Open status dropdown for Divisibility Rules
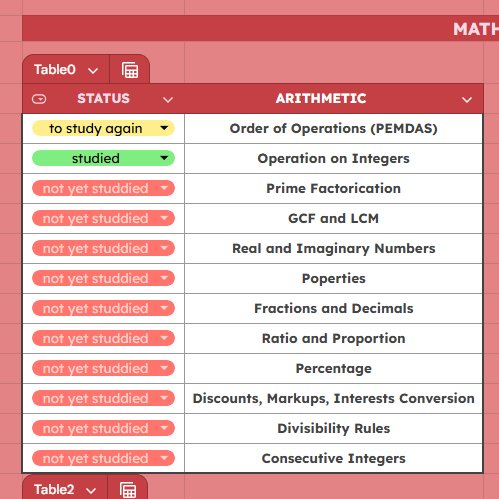 pos(103,428)
